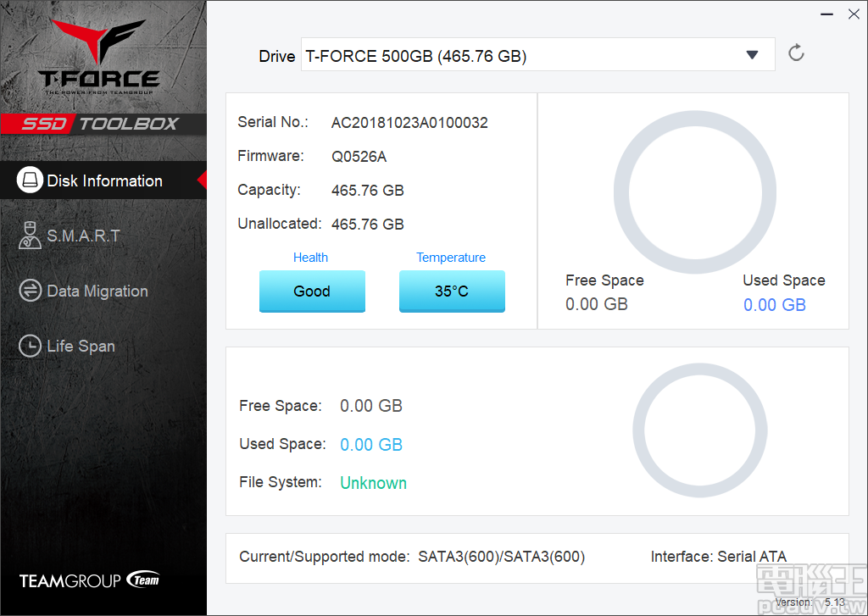Switch to the Data Migration section
868x616 pixels.
pos(93,290)
